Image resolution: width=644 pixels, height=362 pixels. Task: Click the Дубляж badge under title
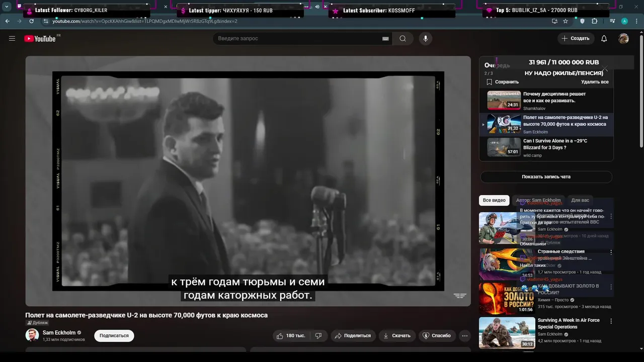pos(37,323)
